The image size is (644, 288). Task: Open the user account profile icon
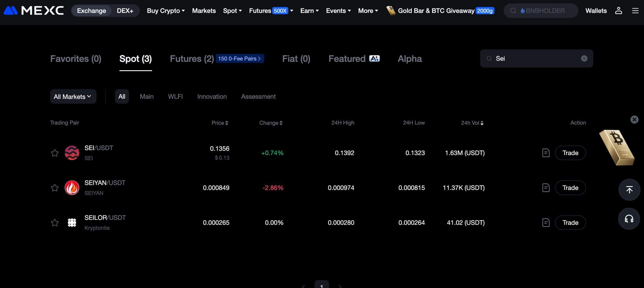[618, 11]
